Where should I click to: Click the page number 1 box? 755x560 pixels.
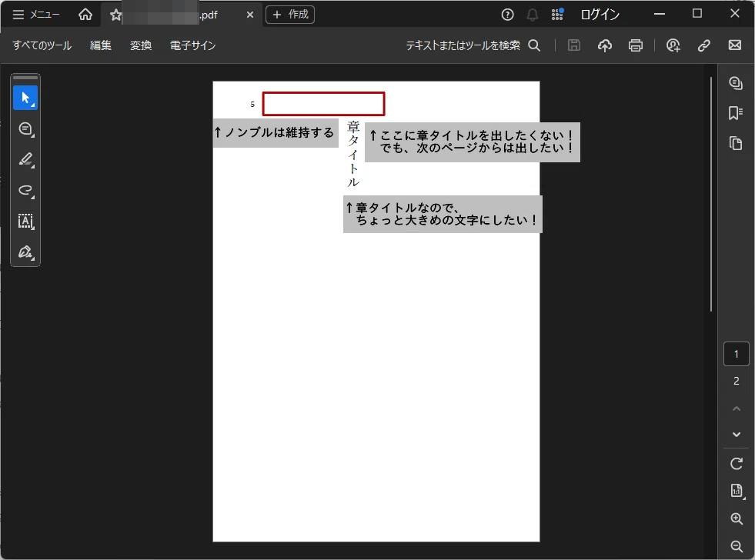[737, 354]
